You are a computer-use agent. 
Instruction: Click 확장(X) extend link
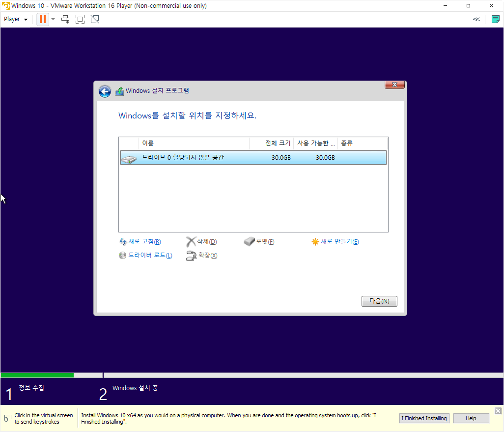[208, 256]
